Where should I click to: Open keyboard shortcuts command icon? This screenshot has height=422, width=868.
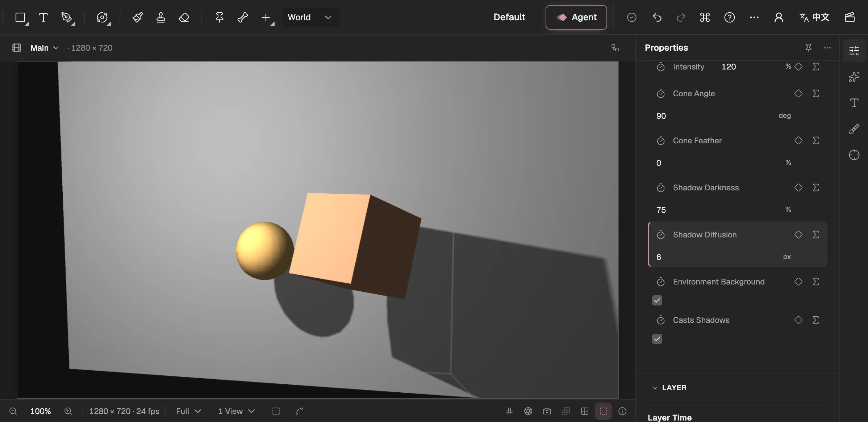coord(705,17)
